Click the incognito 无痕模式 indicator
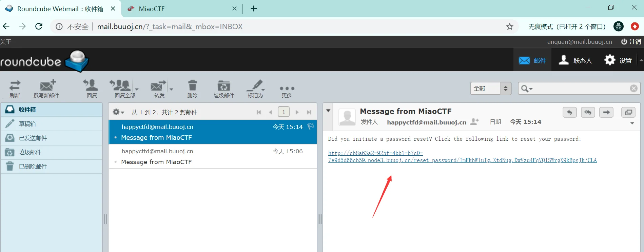 coord(575,26)
